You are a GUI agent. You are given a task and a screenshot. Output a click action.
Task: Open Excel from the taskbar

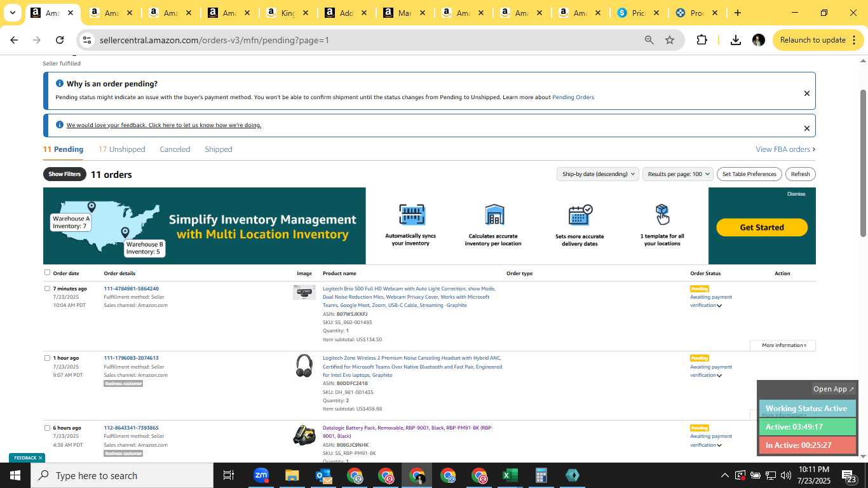[510, 475]
